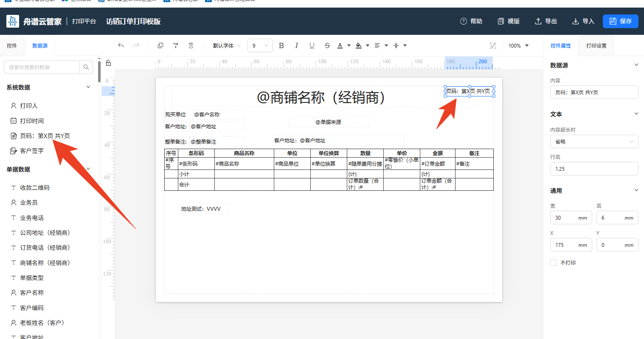The image size is (644, 339).
Task: Click the 内容 页码 input field
Action: [594, 92]
